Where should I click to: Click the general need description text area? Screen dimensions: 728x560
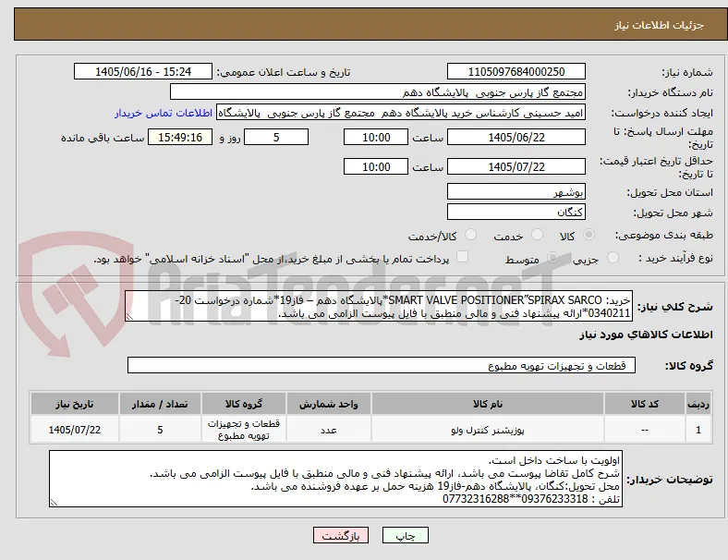coord(379,307)
